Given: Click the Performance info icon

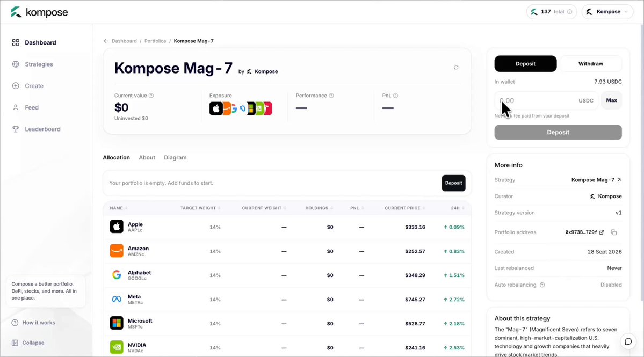Looking at the screenshot, I should [331, 96].
